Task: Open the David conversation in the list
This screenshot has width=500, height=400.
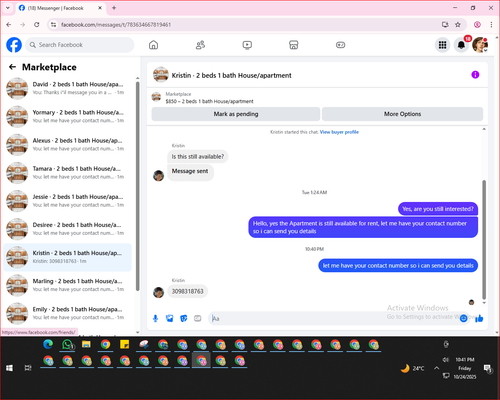Action: point(67,88)
